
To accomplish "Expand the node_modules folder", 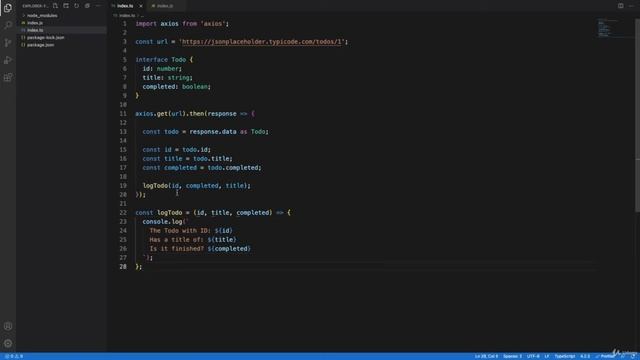I will pos(61,16).
